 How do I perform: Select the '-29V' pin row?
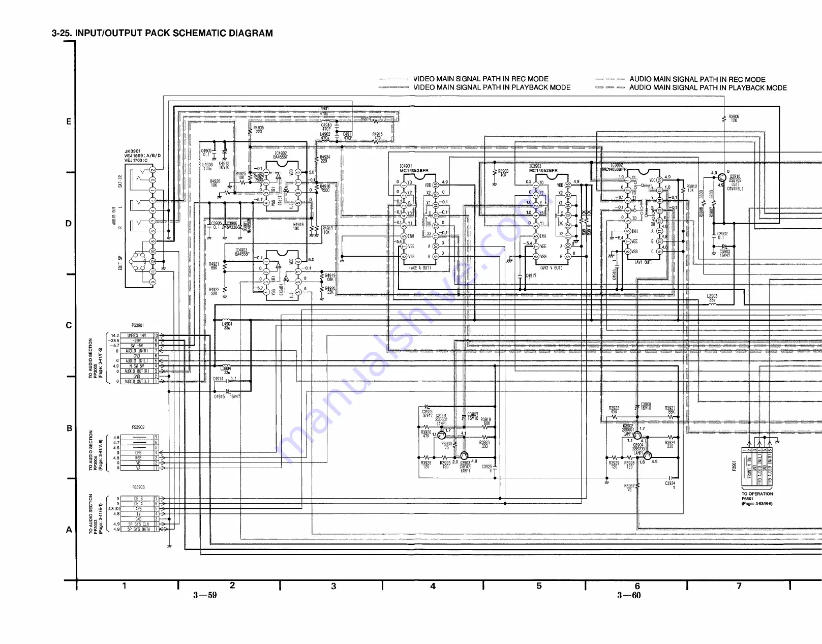tap(139, 341)
